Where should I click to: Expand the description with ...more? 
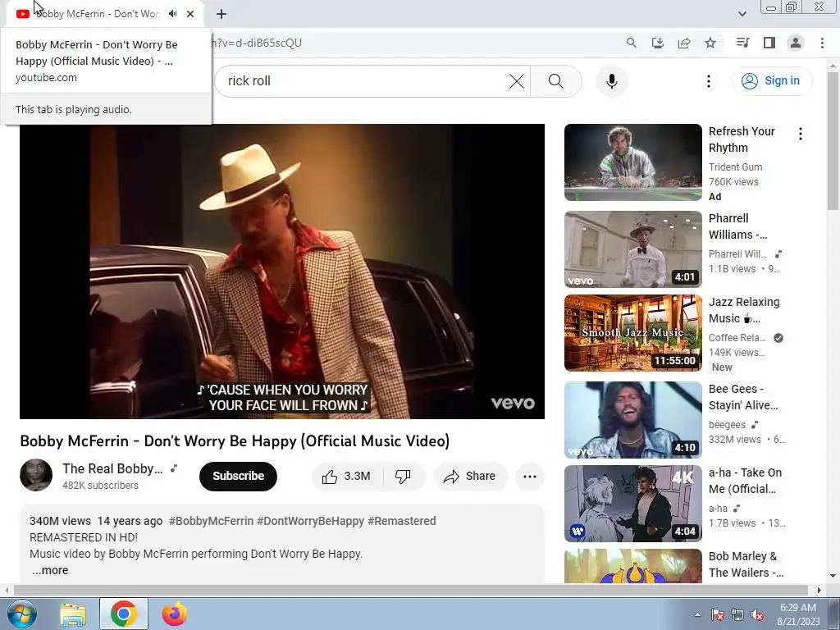click(x=50, y=571)
